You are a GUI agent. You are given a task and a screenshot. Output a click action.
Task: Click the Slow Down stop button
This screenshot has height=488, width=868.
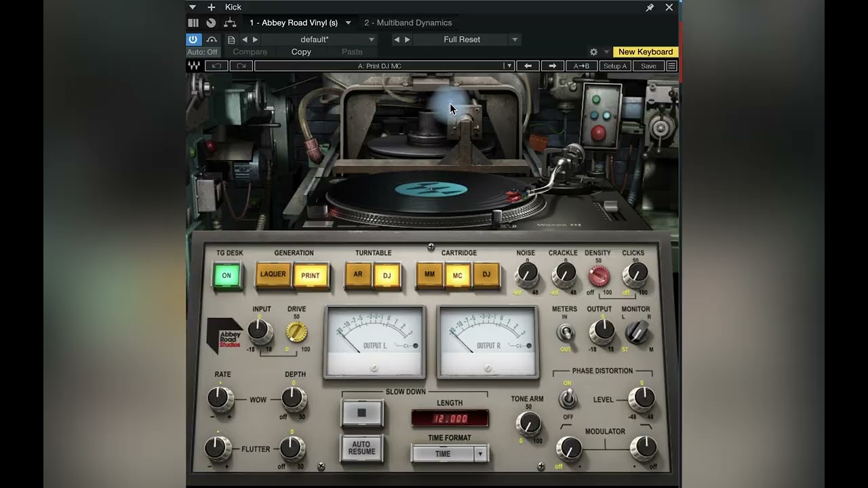click(x=361, y=412)
